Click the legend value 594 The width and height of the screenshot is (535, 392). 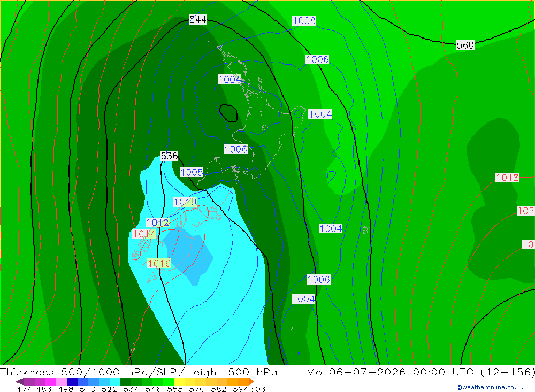click(241, 389)
